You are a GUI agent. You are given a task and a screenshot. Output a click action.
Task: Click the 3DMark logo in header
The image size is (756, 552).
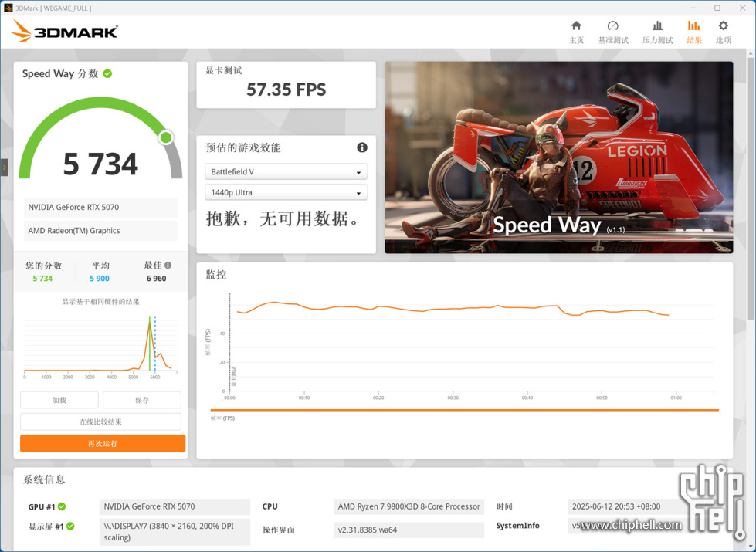[x=64, y=32]
